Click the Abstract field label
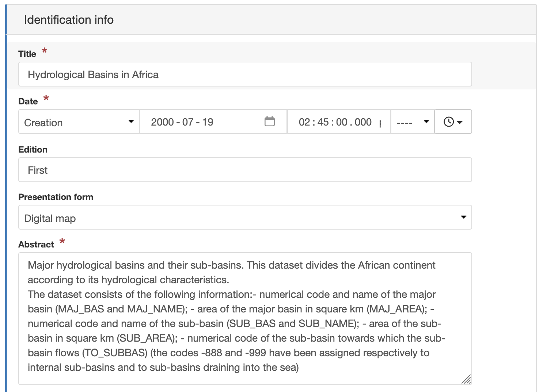The width and height of the screenshot is (543, 392). tap(36, 245)
